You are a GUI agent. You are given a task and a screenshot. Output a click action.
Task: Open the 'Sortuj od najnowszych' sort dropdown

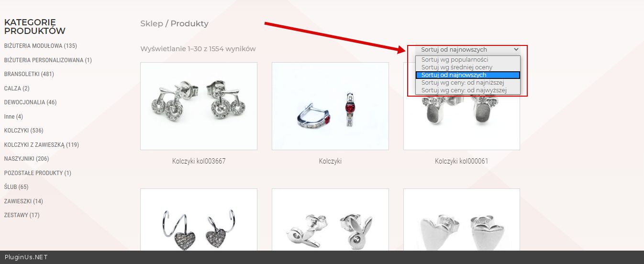point(468,49)
